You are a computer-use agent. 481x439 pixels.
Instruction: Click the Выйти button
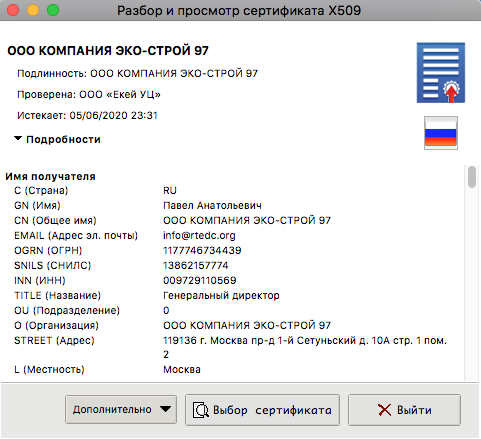[404, 410]
